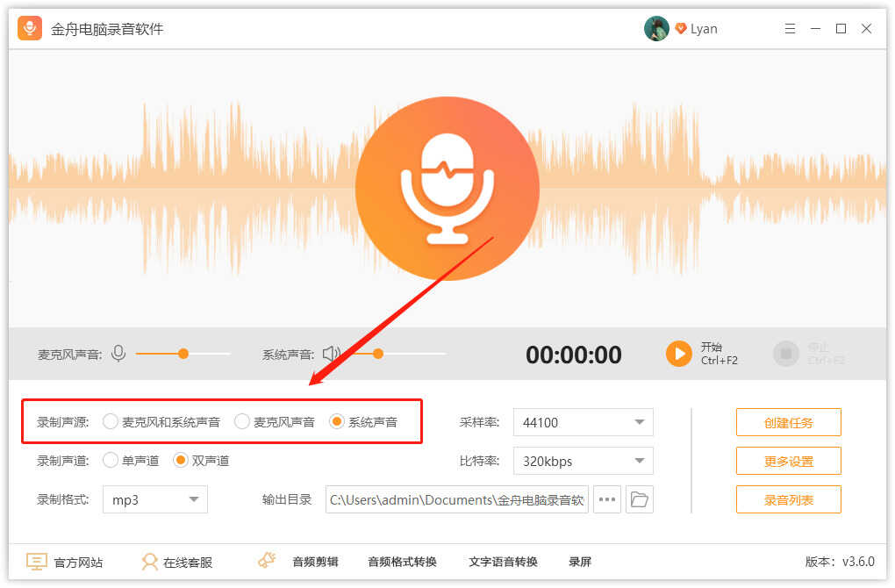895x588 pixels.
Task: Open the hamburger menu icon
Action: 790,29
